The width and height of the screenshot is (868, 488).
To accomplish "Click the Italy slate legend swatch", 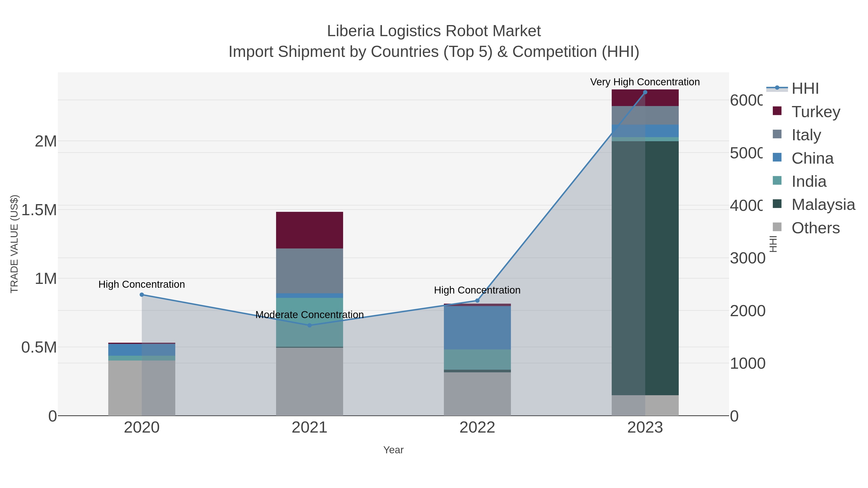I will (x=777, y=134).
